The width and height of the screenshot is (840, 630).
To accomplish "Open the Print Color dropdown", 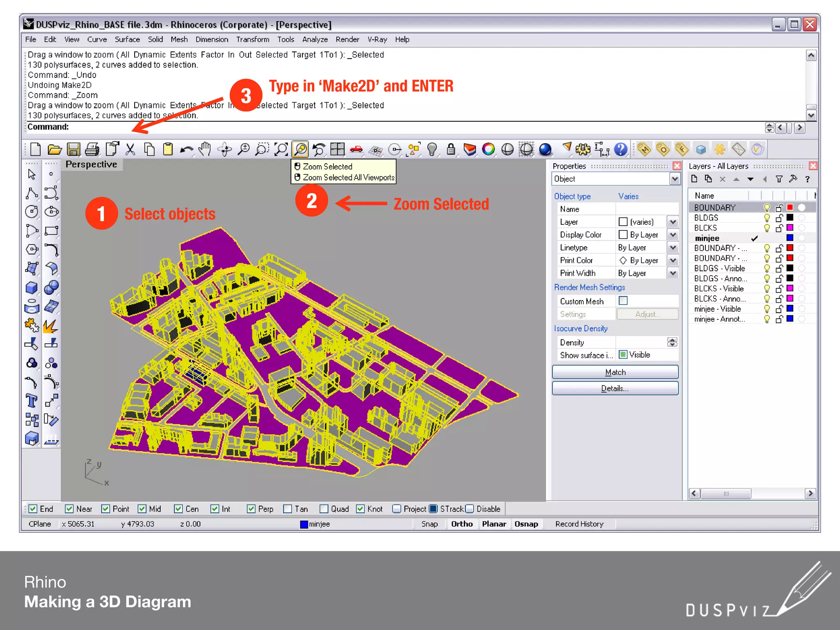I will click(673, 260).
